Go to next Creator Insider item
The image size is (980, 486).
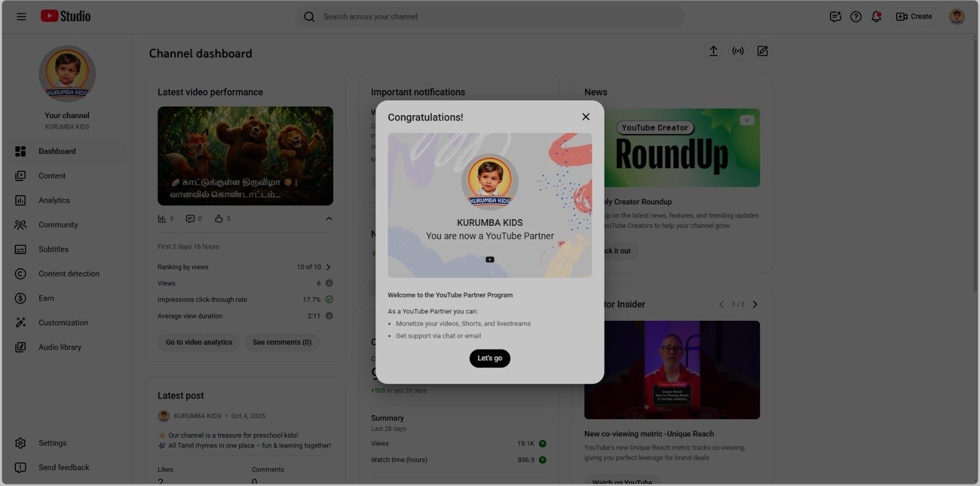(x=755, y=304)
